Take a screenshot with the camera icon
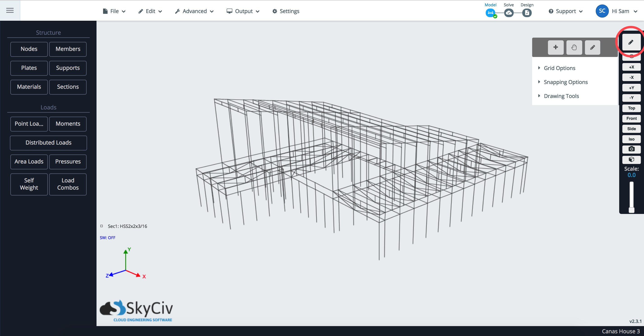The height and width of the screenshot is (336, 644). click(x=632, y=149)
